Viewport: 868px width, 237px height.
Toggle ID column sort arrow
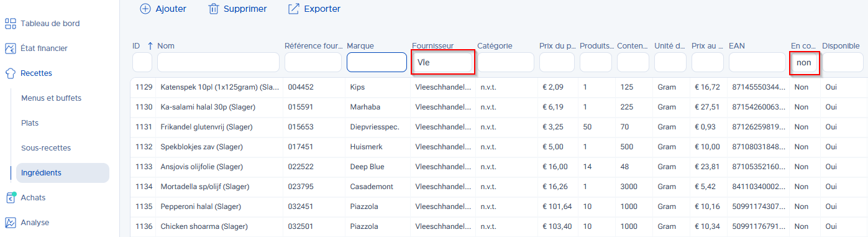tap(150, 46)
